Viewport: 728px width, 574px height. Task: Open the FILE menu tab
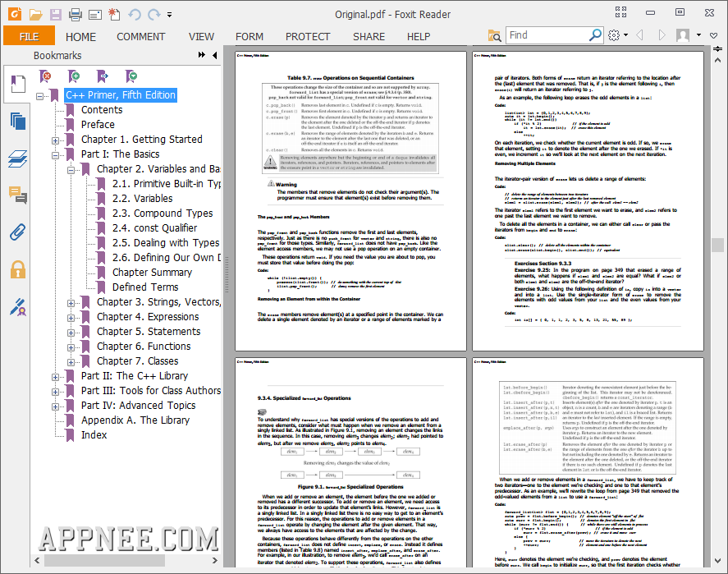coord(29,36)
